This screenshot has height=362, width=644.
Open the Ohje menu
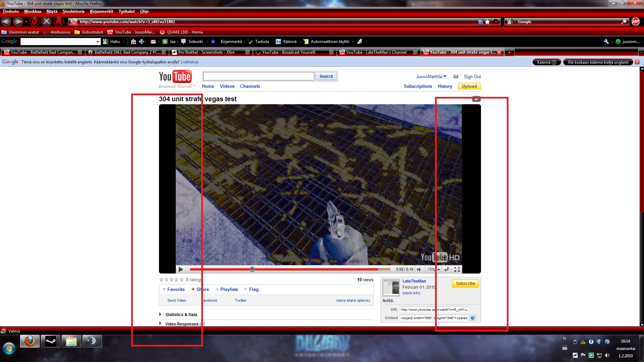pos(145,11)
